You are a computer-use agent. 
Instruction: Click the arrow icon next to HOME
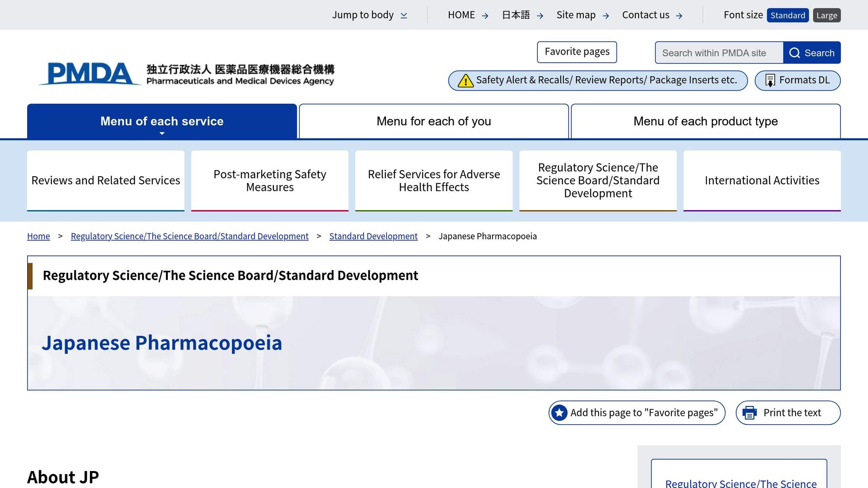pyautogui.click(x=485, y=16)
